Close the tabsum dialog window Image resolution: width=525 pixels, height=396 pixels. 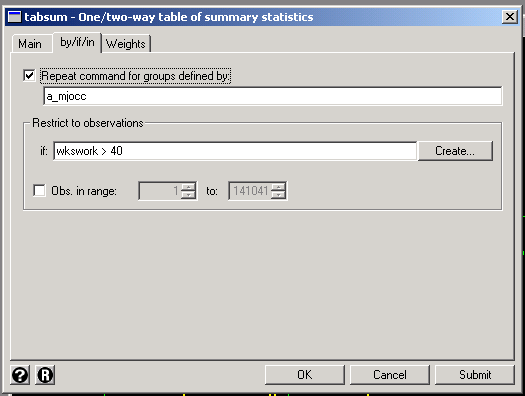coord(510,16)
